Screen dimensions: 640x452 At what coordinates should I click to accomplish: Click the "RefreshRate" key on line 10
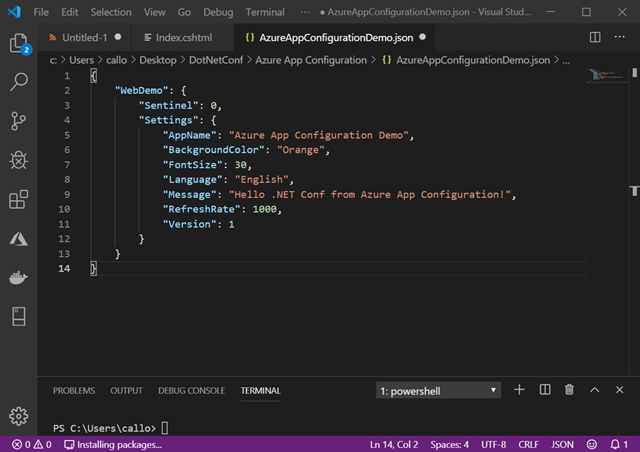coord(204,209)
